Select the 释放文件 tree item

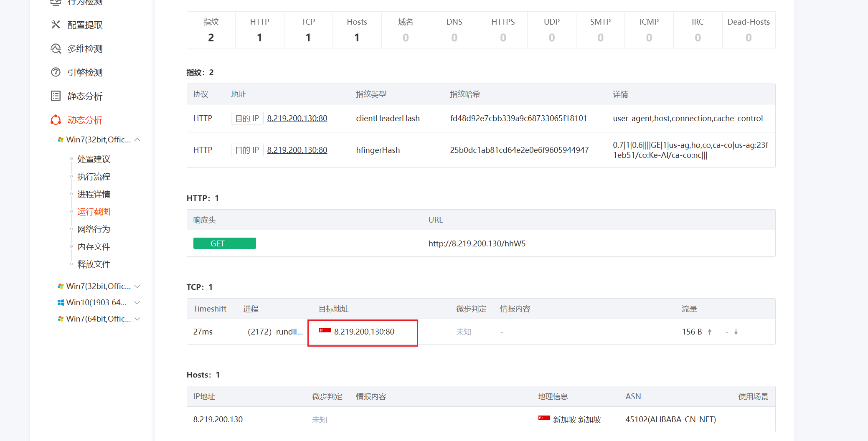[x=94, y=264]
